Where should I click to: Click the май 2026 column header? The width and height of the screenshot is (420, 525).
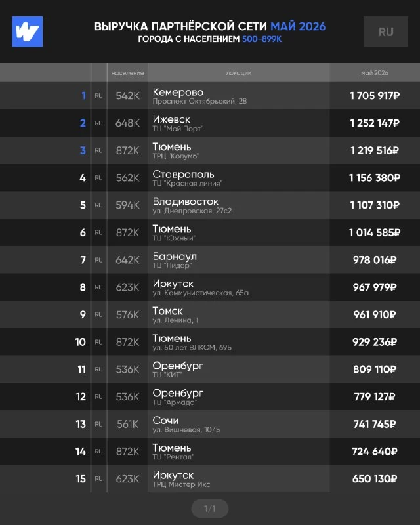375,73
